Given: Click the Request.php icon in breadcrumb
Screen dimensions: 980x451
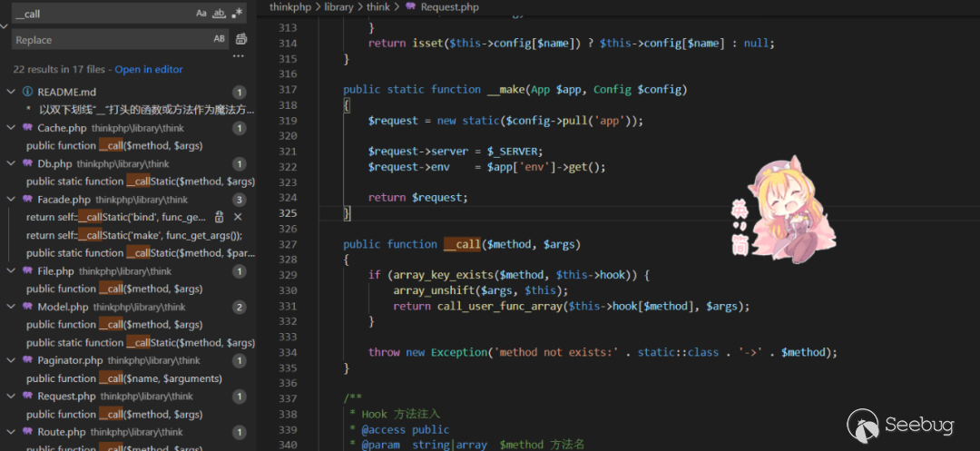Looking at the screenshot, I should click(411, 7).
